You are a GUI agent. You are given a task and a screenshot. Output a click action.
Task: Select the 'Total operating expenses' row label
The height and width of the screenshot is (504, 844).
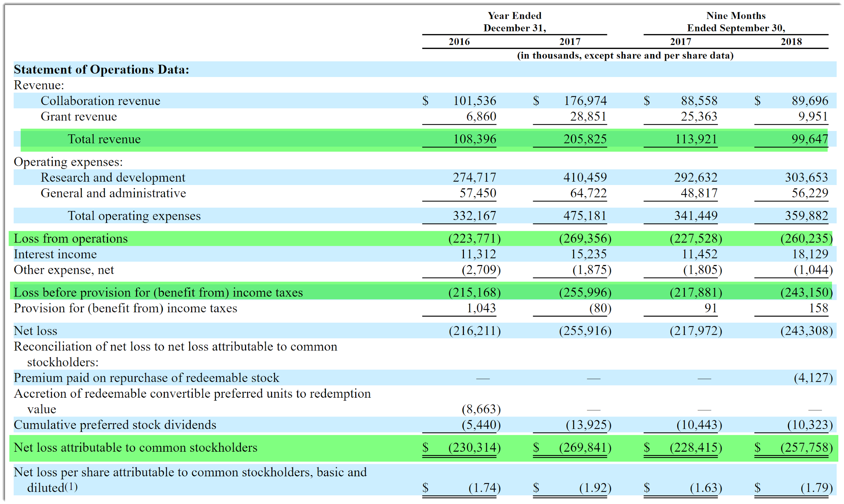[x=134, y=216]
